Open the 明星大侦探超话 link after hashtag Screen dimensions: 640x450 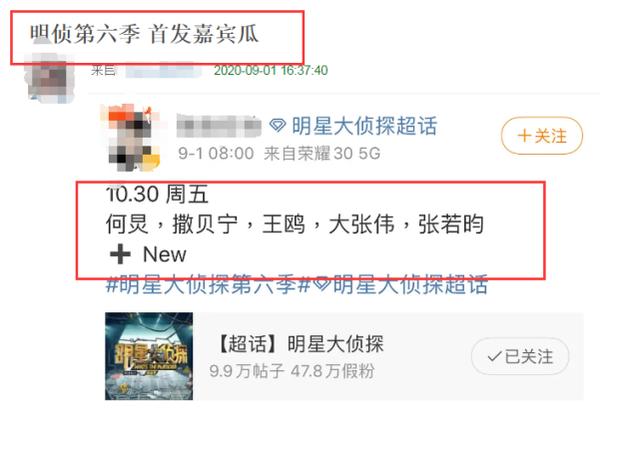click(x=410, y=284)
